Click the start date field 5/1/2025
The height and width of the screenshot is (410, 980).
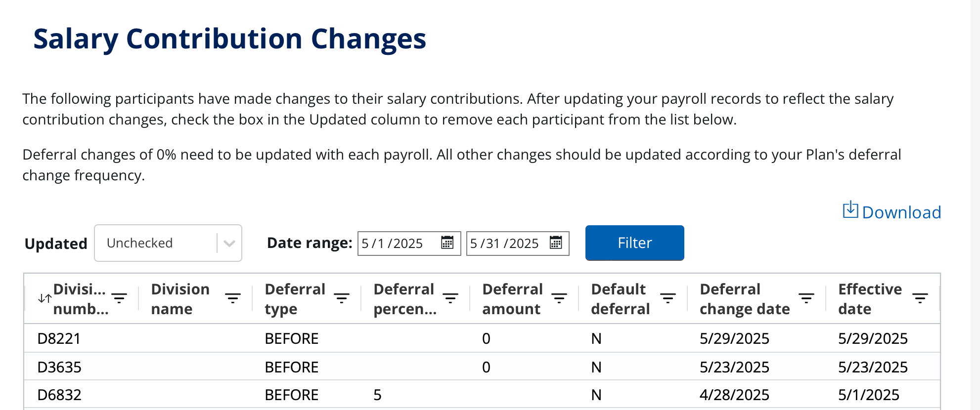tap(393, 244)
